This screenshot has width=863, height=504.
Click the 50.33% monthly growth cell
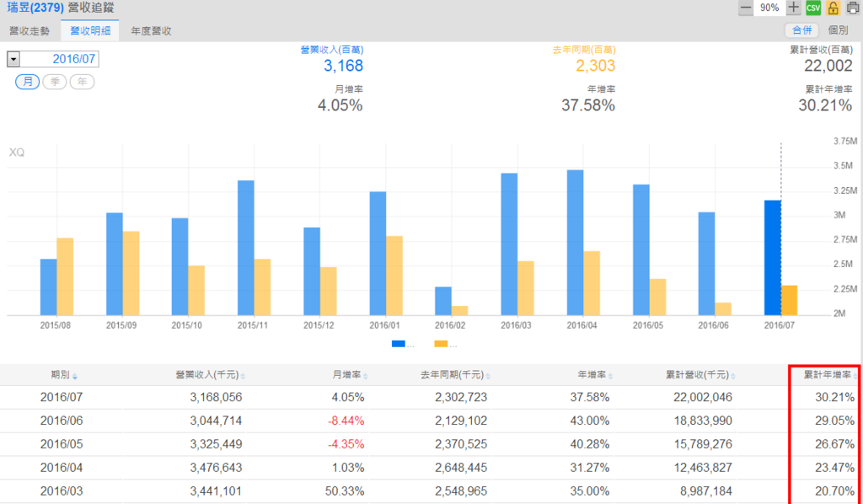(345, 491)
